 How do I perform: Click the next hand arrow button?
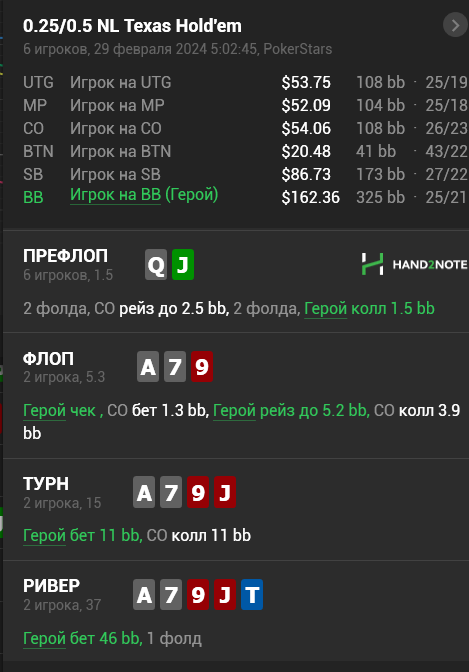coord(455,25)
